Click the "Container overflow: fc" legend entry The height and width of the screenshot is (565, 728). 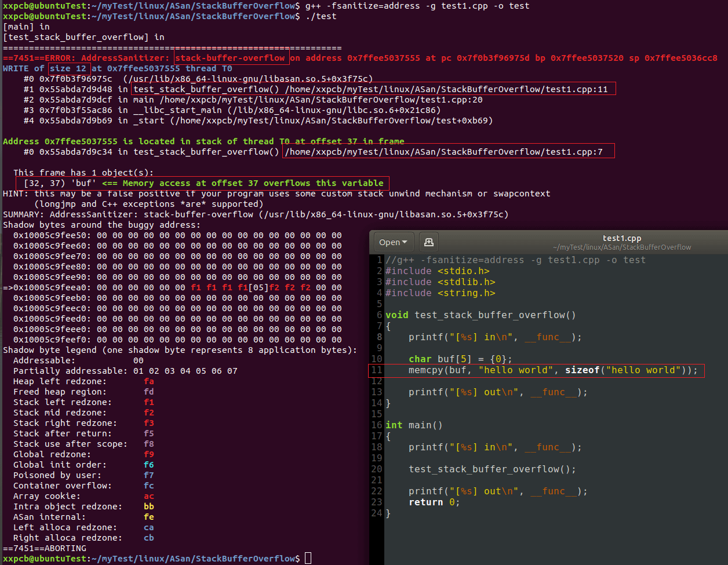point(84,486)
